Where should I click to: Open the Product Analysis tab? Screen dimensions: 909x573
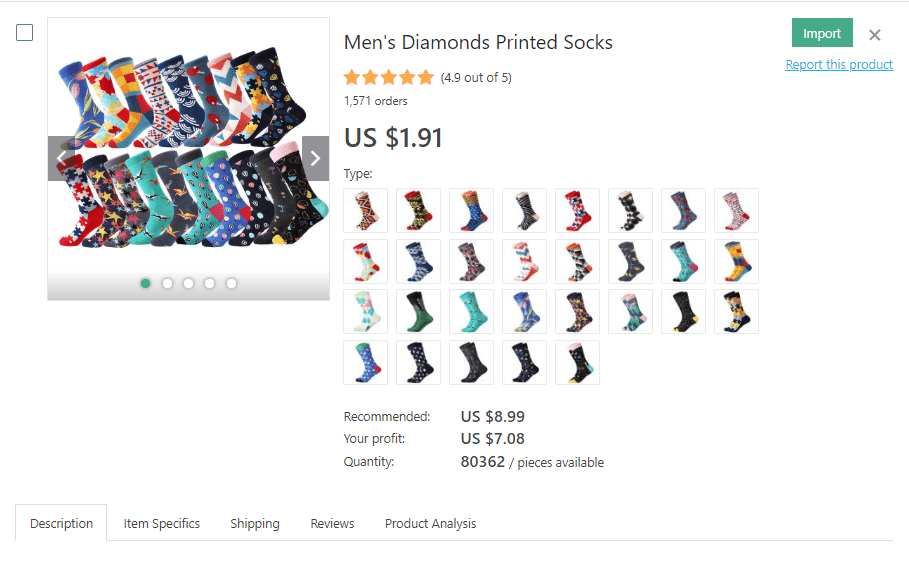coord(430,523)
